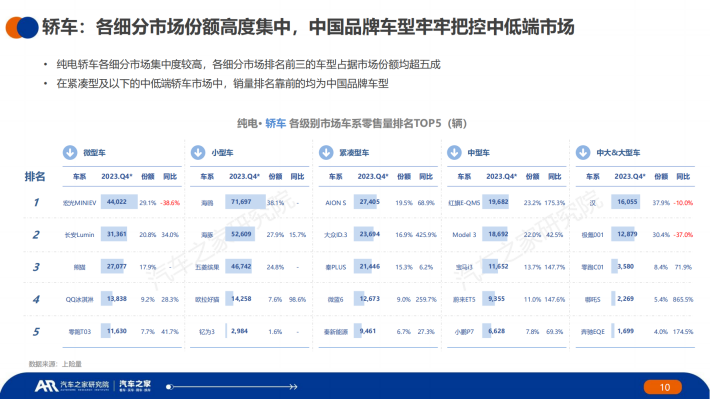Click the down-arrow icon beside 小型车

198,152
